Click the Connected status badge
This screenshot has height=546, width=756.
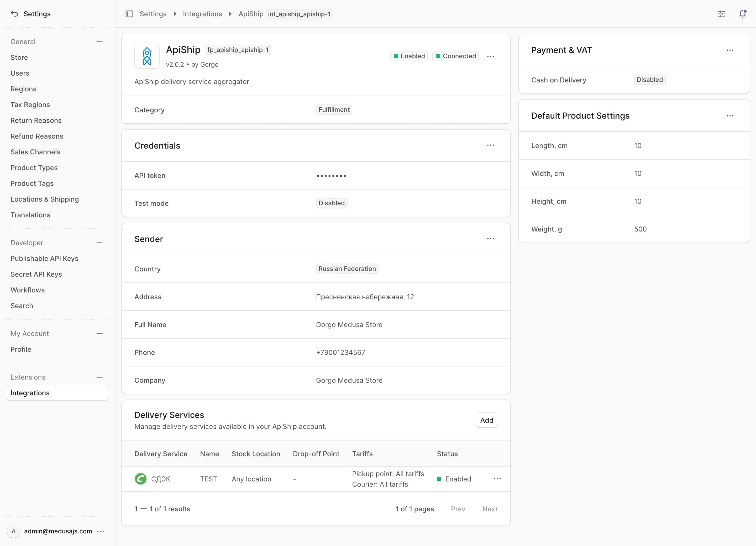pyautogui.click(x=455, y=56)
